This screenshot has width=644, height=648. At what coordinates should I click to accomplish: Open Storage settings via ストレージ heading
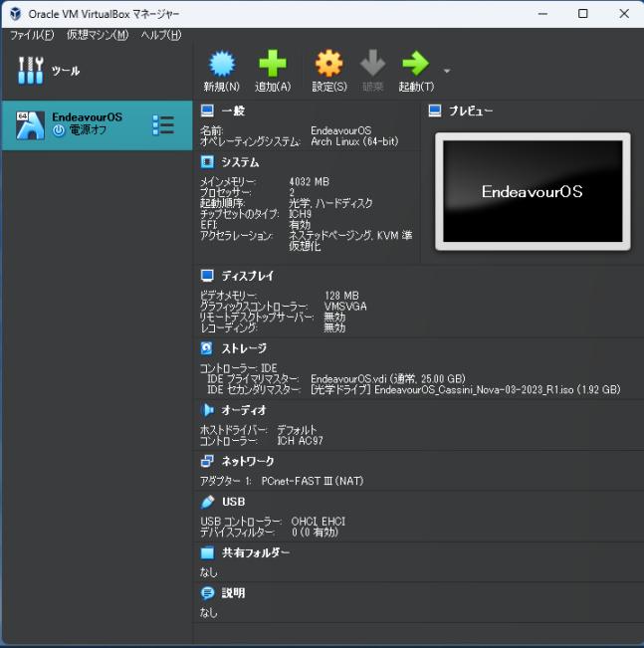point(244,348)
